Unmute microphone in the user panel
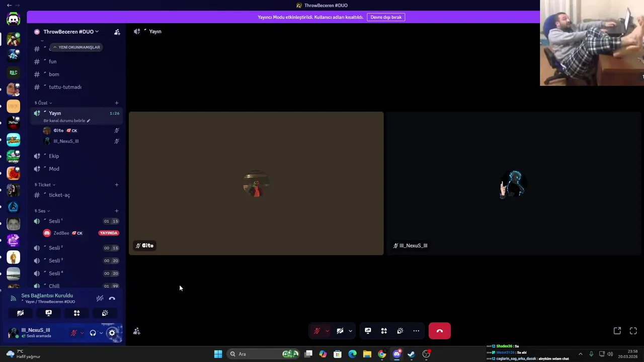644x362 pixels. pos(73,333)
